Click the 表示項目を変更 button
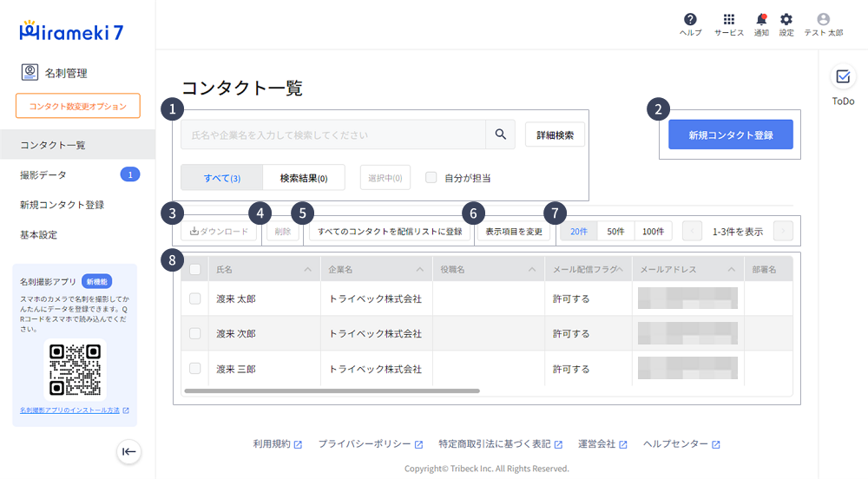The width and height of the screenshot is (868, 479). (x=514, y=231)
